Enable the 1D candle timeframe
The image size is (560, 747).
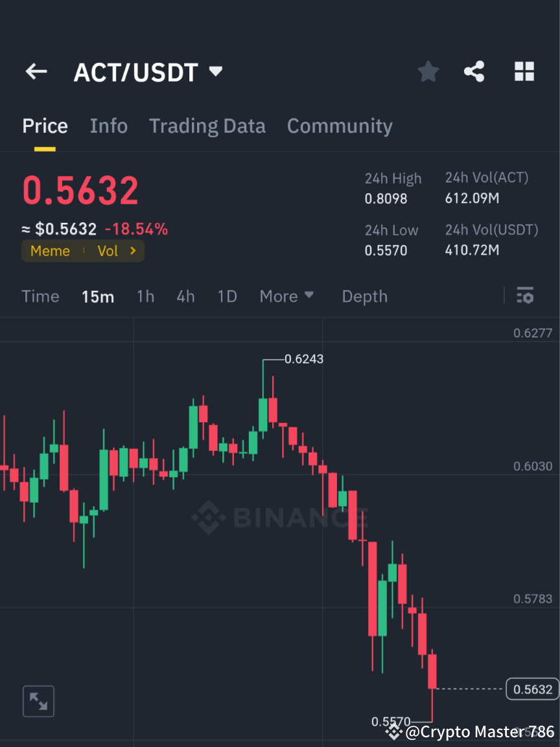click(227, 296)
